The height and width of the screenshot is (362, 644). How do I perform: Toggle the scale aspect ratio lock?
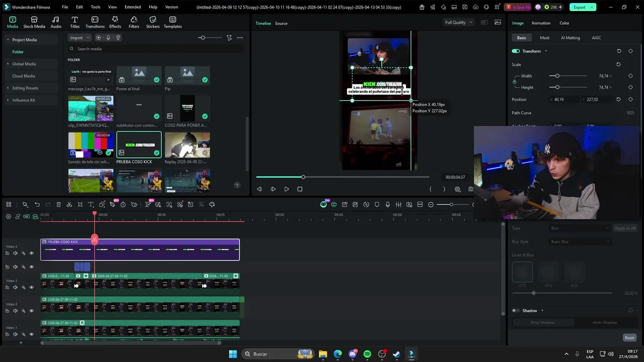pyautogui.click(x=514, y=81)
